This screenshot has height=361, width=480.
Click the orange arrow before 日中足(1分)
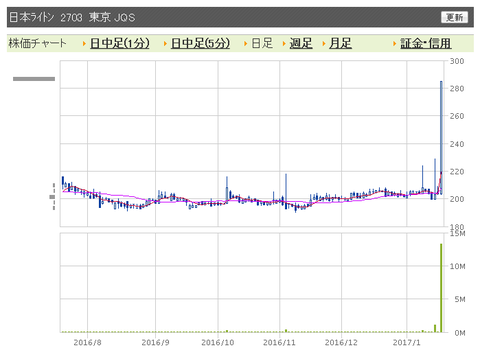point(84,44)
